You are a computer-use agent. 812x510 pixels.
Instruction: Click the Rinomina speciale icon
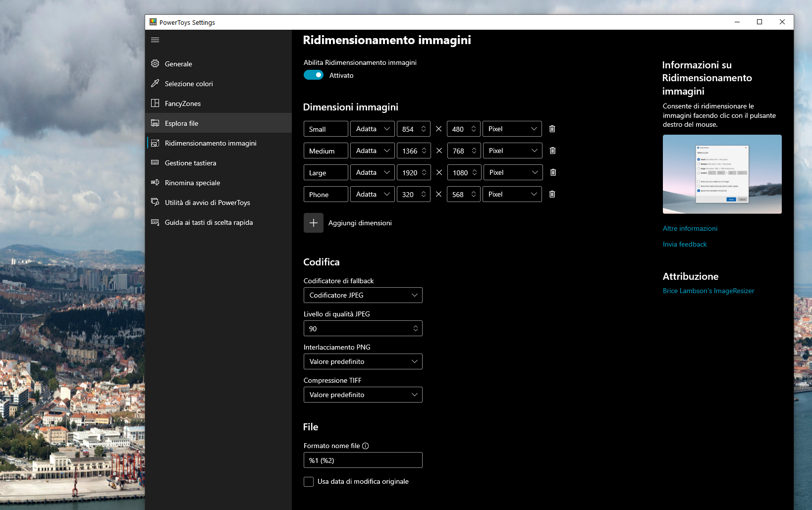click(x=155, y=182)
